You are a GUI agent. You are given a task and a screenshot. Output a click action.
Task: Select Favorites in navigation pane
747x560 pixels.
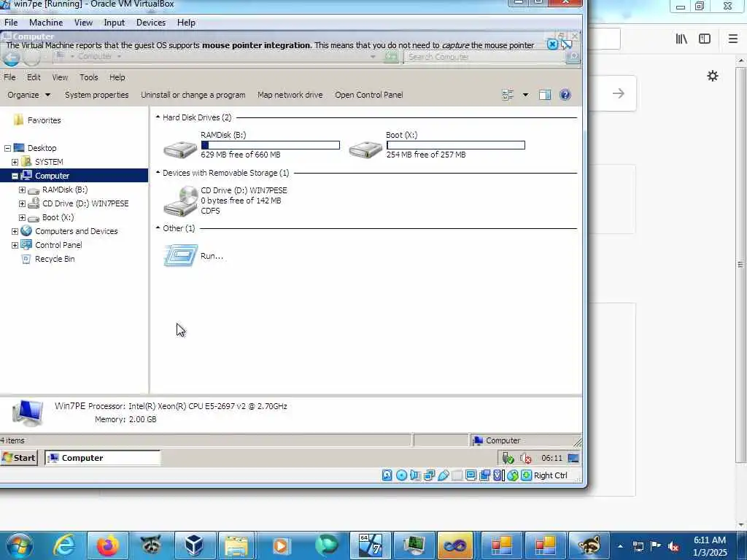pos(44,120)
